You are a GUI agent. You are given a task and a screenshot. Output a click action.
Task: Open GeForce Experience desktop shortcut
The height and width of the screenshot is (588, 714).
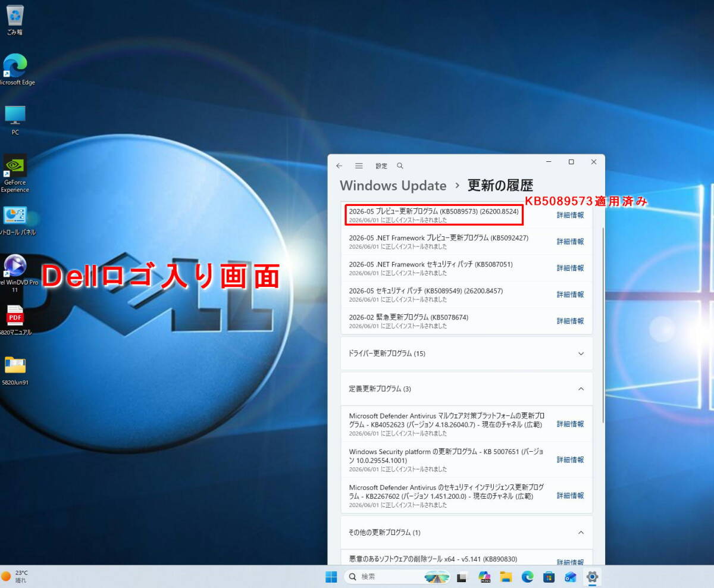click(x=15, y=173)
